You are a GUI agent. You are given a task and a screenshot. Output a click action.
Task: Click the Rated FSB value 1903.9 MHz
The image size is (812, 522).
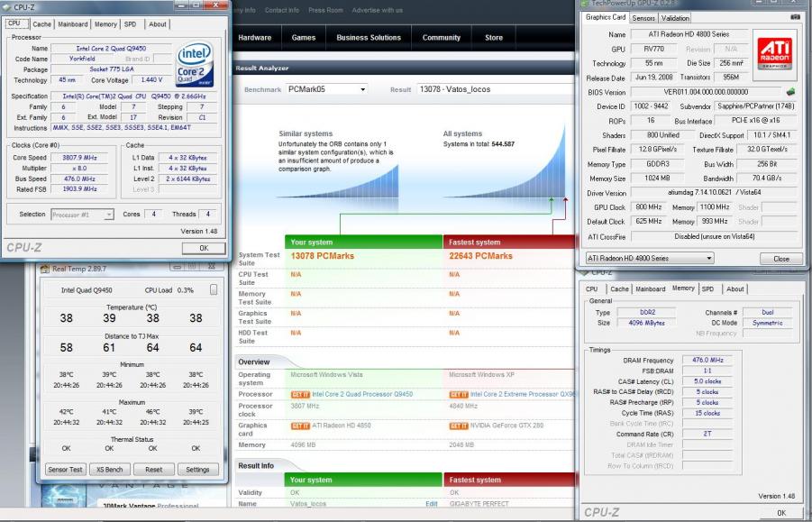(x=79, y=189)
